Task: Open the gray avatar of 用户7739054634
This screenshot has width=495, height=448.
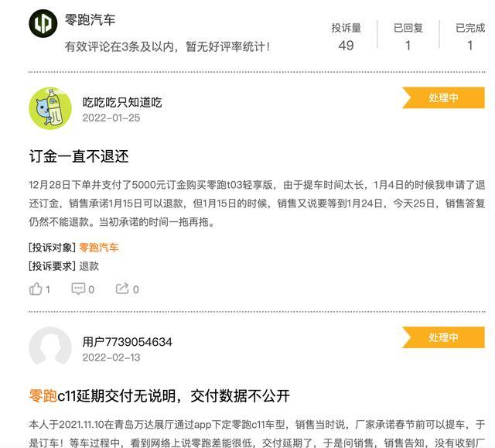Action: tap(50, 346)
